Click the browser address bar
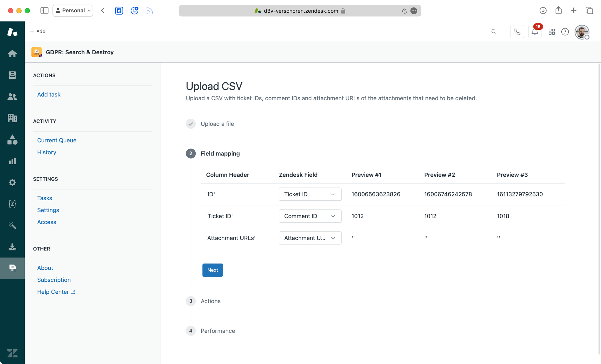Image resolution: width=601 pixels, height=364 pixels. (300, 11)
